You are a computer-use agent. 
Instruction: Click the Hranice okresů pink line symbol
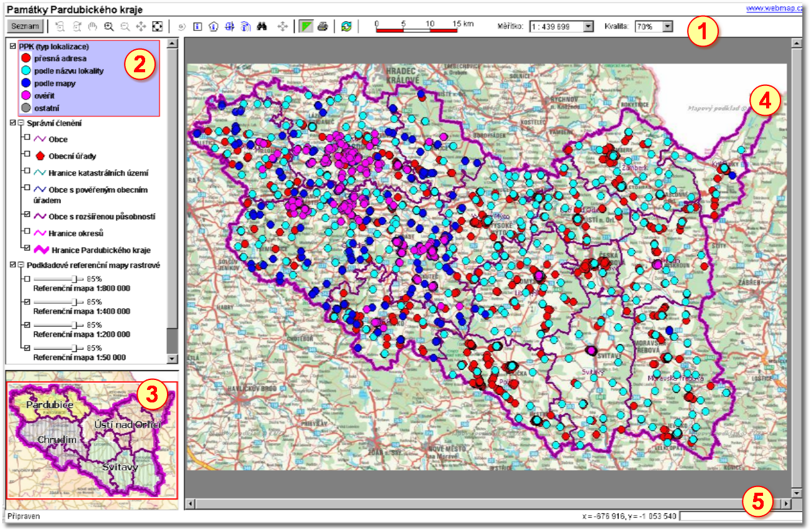(x=39, y=233)
